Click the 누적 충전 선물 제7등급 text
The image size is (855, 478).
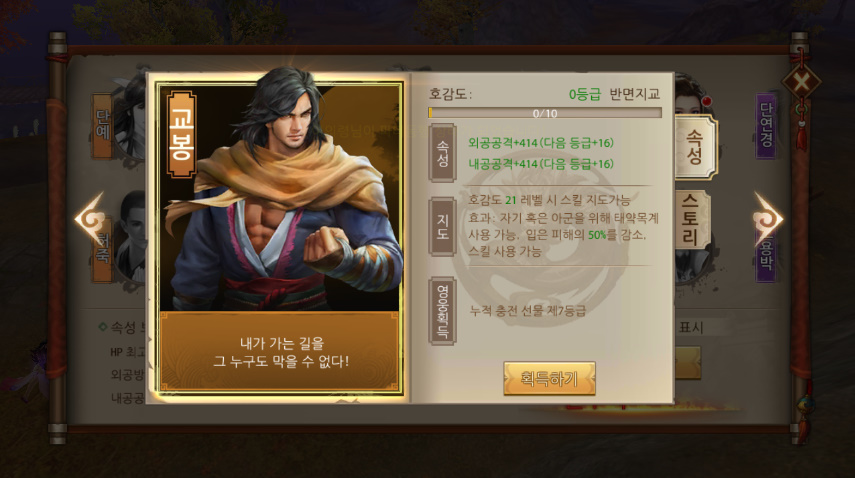pyautogui.click(x=527, y=311)
